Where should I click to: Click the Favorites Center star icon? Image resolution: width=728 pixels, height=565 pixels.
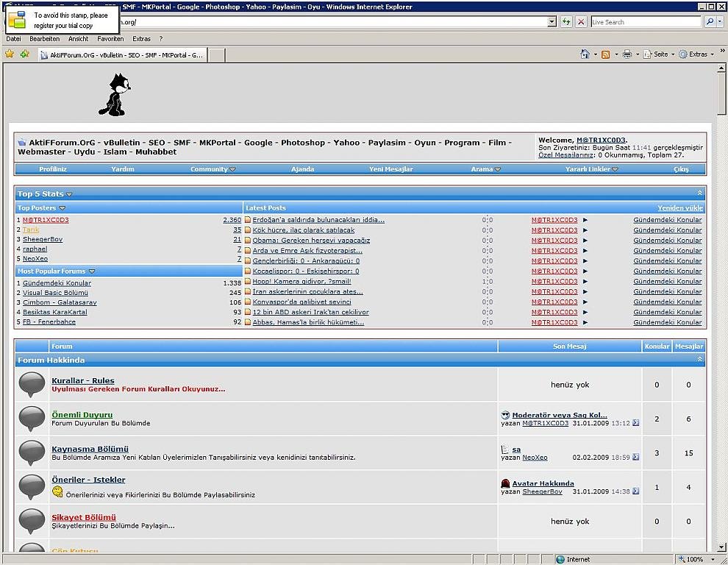click(x=10, y=54)
